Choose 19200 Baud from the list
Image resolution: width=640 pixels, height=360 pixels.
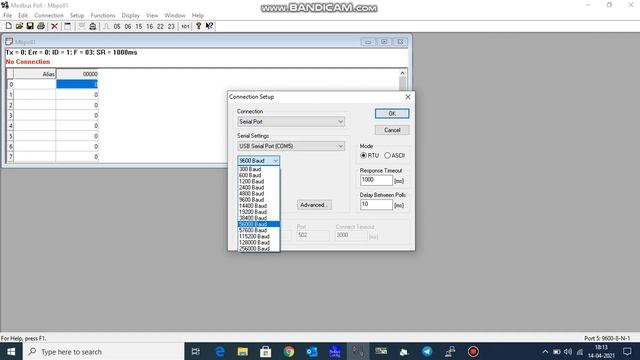pos(258,212)
